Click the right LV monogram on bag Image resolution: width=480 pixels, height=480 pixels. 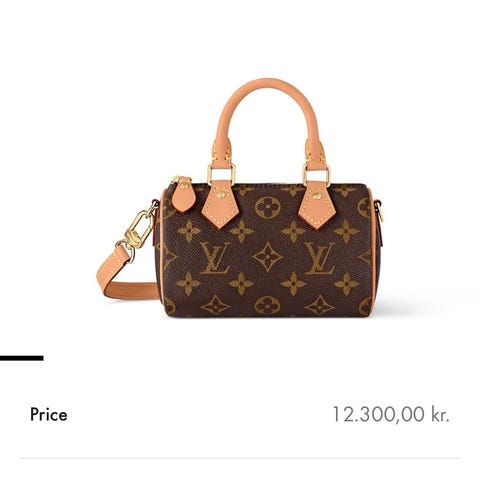(320, 258)
